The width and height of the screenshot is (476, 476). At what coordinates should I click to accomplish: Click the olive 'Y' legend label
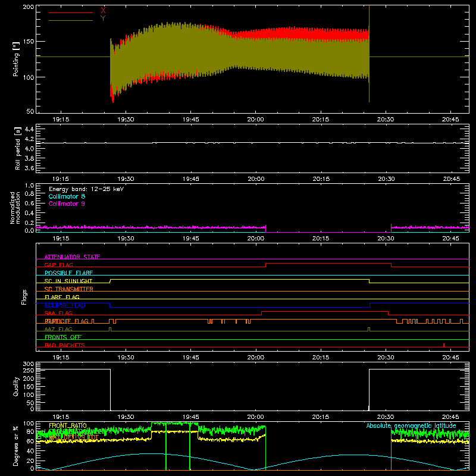103,18
